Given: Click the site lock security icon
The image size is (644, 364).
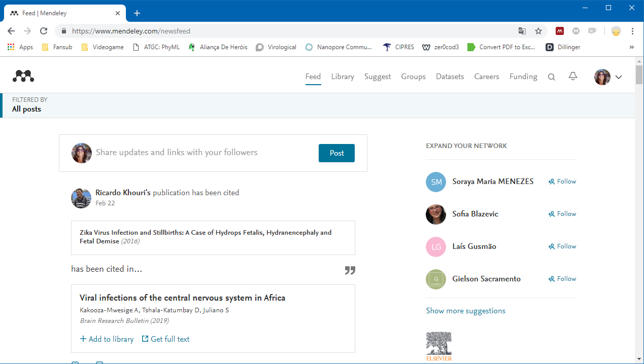Looking at the screenshot, I should click(x=63, y=31).
